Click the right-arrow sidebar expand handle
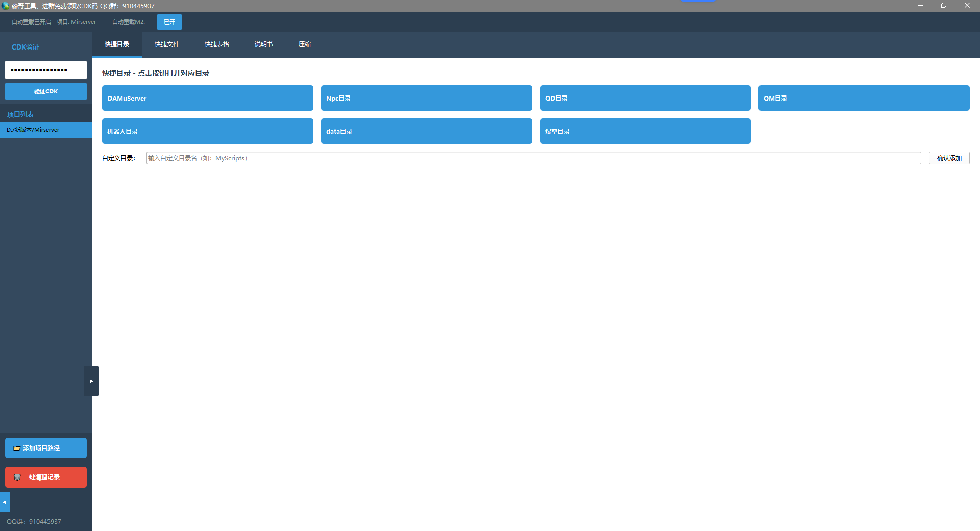This screenshot has width=980, height=531. point(91,381)
